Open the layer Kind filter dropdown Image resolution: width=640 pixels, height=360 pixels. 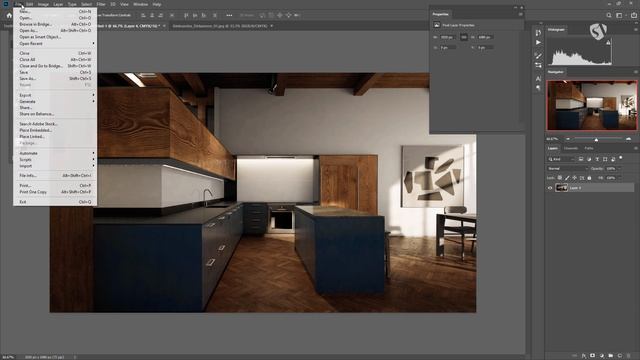(561, 159)
